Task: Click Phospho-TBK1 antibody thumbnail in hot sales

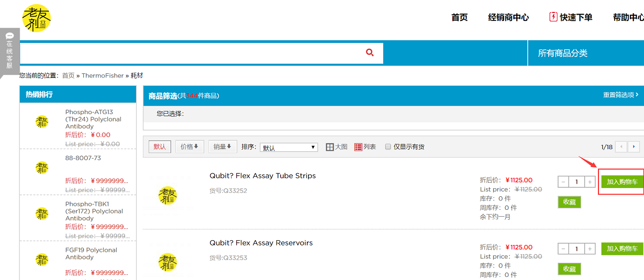Action: click(42, 214)
